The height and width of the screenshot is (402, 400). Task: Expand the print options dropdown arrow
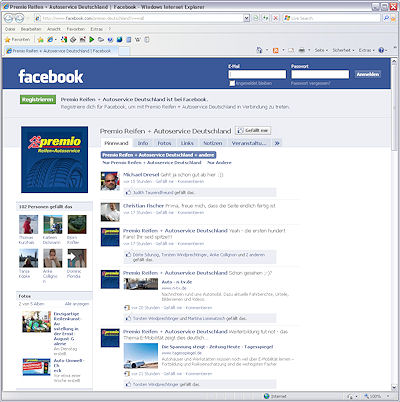coord(309,50)
